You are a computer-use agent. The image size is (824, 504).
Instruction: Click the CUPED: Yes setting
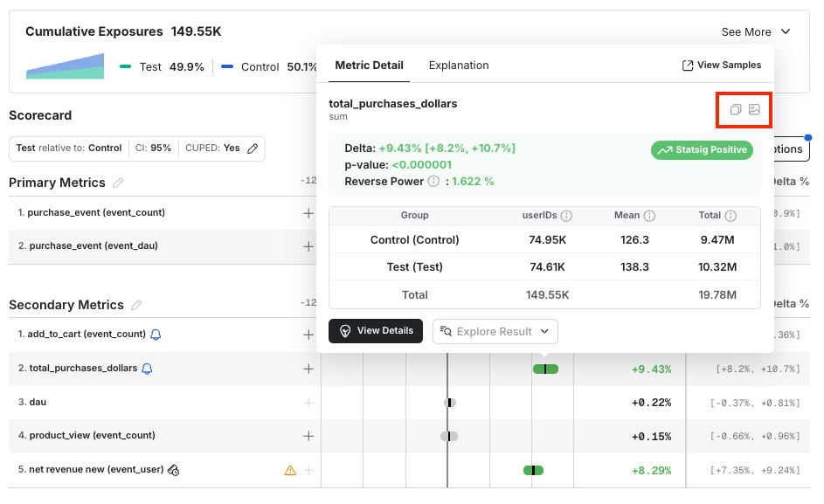pos(212,148)
